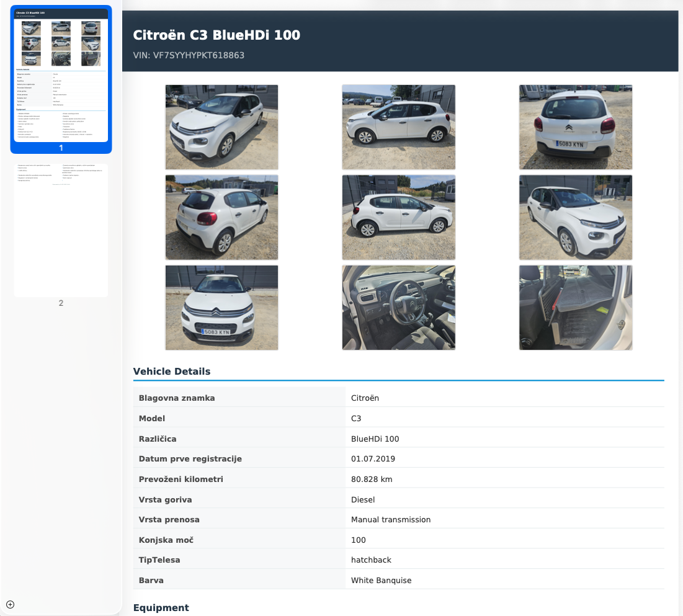683x616 pixels.
Task: Click page number 2 under thumbnail
Action: [61, 303]
